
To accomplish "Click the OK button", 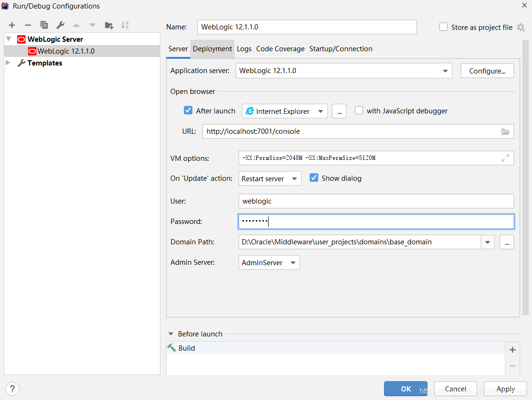I will coord(406,389).
